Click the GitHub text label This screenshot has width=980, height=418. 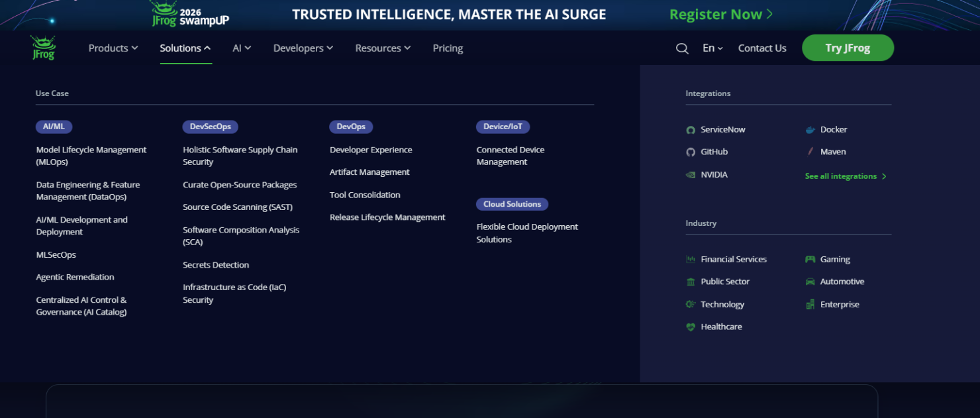point(714,152)
